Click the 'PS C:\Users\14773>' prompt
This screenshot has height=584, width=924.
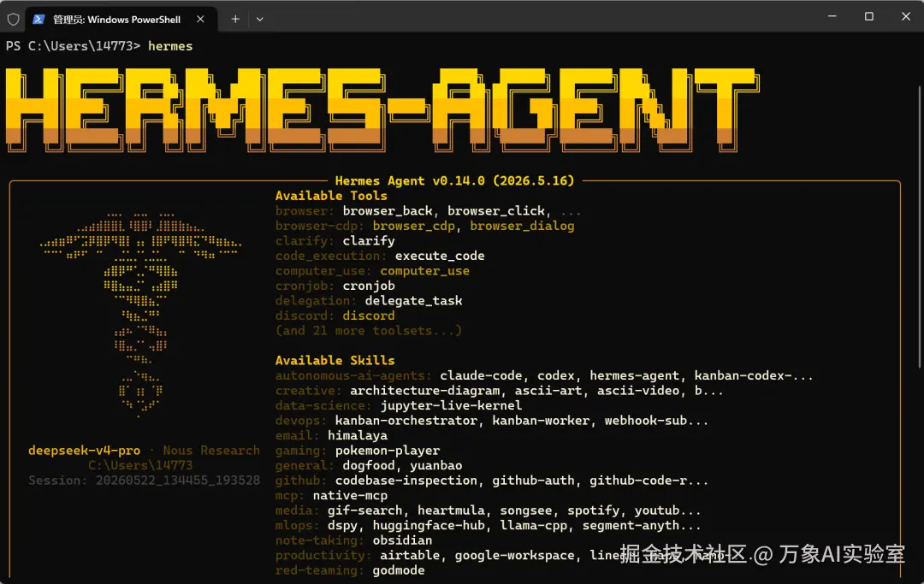[x=73, y=46]
